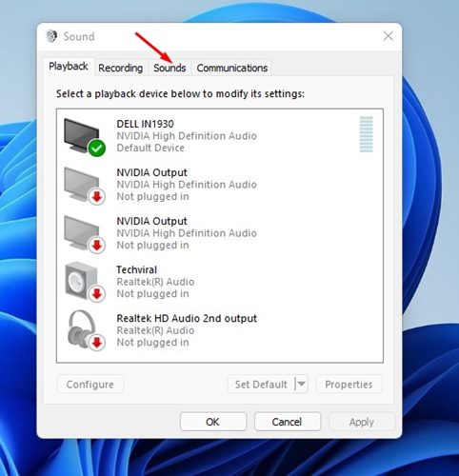459x476 pixels.
Task: Select Realtek HD Audio 2nd output text
Action: coord(187,318)
